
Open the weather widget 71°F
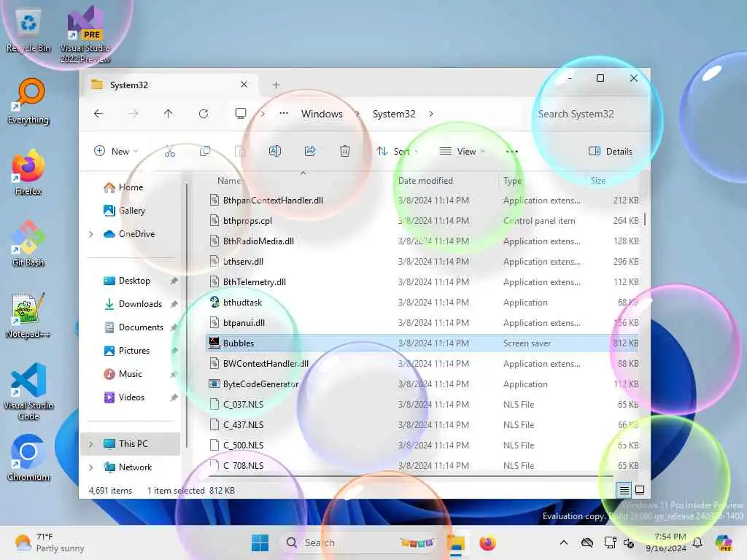[x=50, y=542]
